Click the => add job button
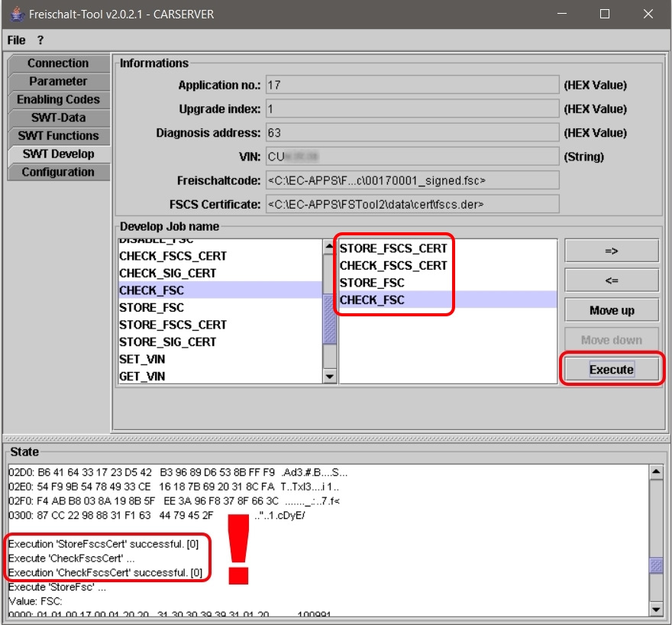Viewport: 672px width, 625px height. [612, 251]
